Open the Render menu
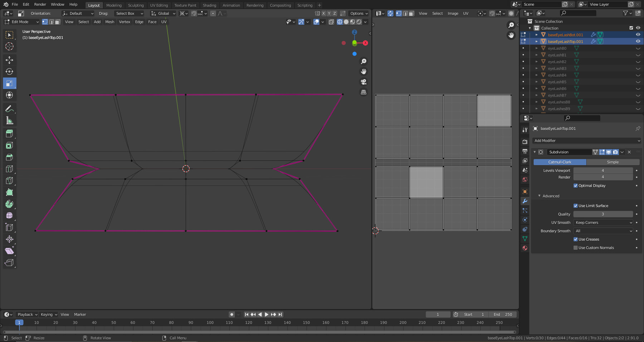The image size is (644, 342). coord(40,4)
